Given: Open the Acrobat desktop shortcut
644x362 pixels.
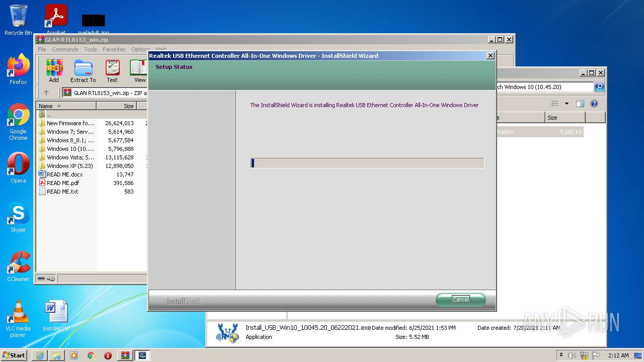Looking at the screenshot, I should (x=56, y=19).
